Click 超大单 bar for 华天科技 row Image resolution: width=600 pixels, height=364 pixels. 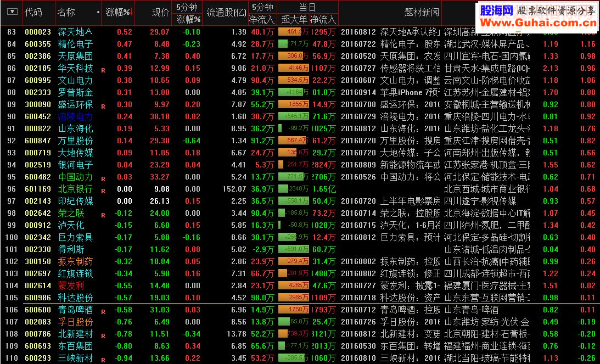point(294,68)
